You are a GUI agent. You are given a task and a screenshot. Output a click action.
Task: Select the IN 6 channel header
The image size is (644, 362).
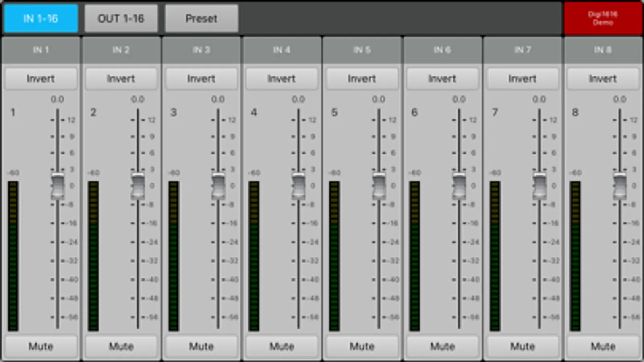click(442, 50)
